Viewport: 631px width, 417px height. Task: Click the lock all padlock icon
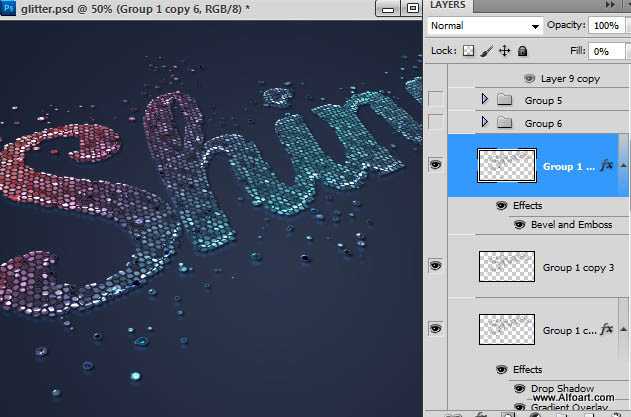tap(522, 51)
